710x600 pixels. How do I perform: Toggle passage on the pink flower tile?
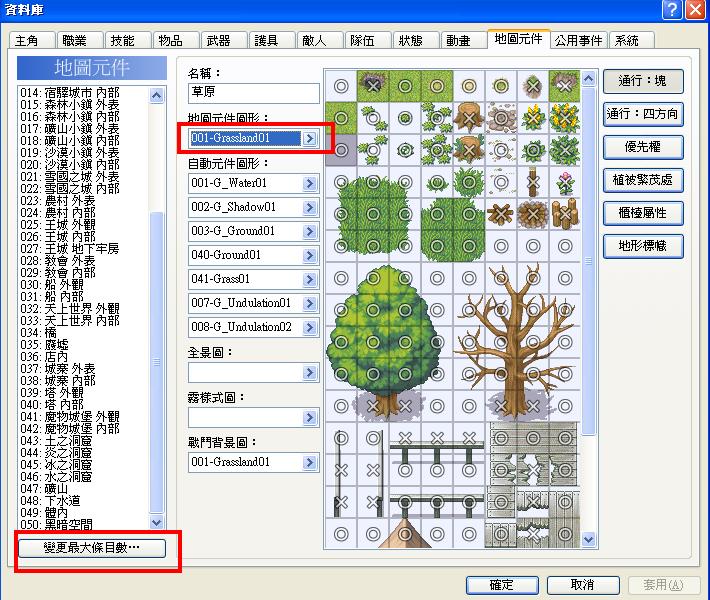coord(565,182)
